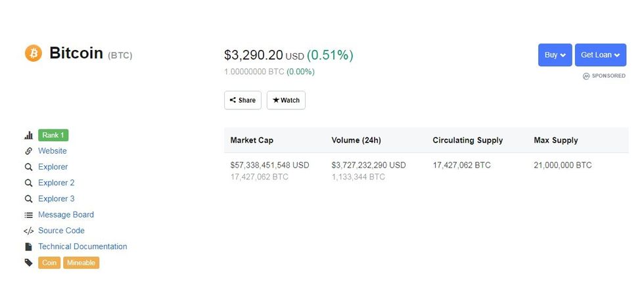
Task: Click the Sponsored label under Get Loan
Action: coord(604,76)
